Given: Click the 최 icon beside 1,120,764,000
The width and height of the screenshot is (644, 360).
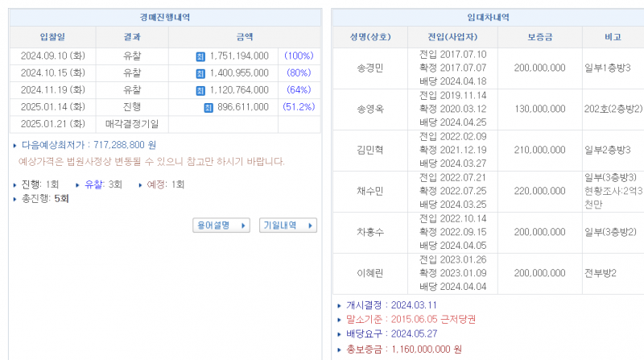Looking at the screenshot, I should pyautogui.click(x=200, y=90).
